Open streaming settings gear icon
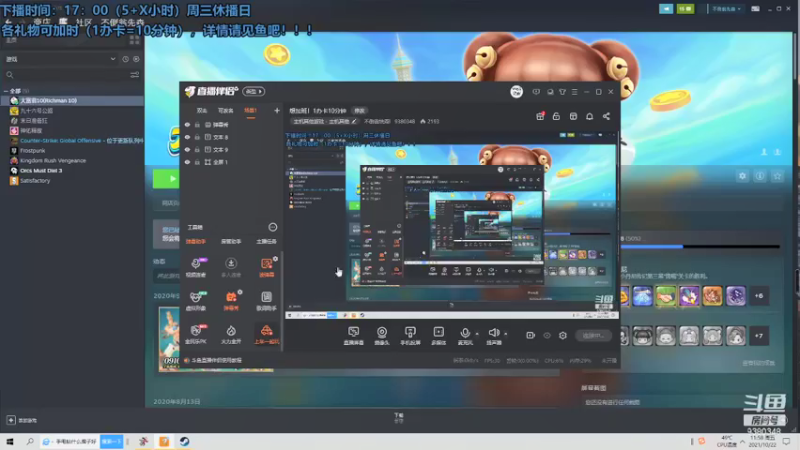The image size is (800, 450). 563,335
